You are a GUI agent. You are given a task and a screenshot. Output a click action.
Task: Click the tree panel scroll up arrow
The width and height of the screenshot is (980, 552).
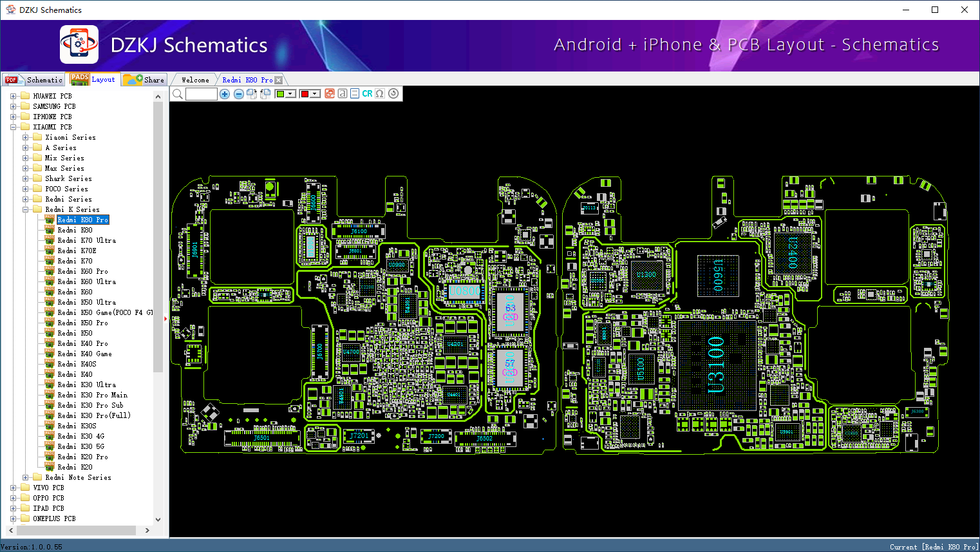click(x=158, y=97)
